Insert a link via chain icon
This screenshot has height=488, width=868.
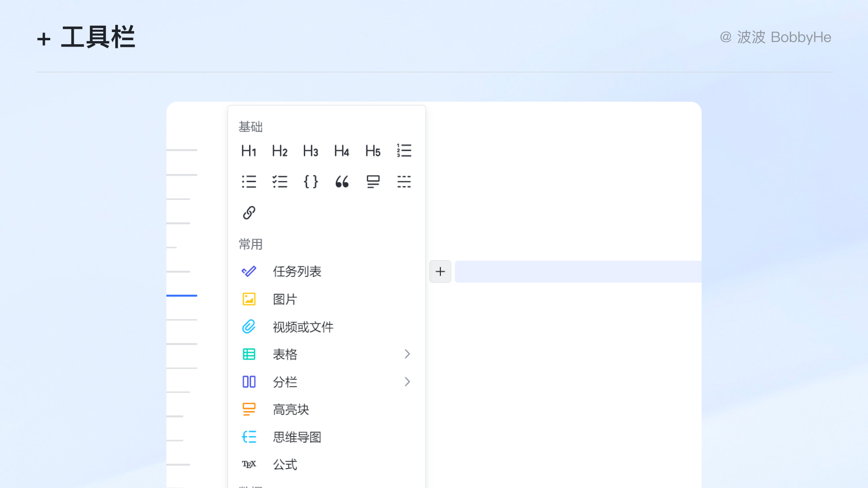(x=249, y=212)
